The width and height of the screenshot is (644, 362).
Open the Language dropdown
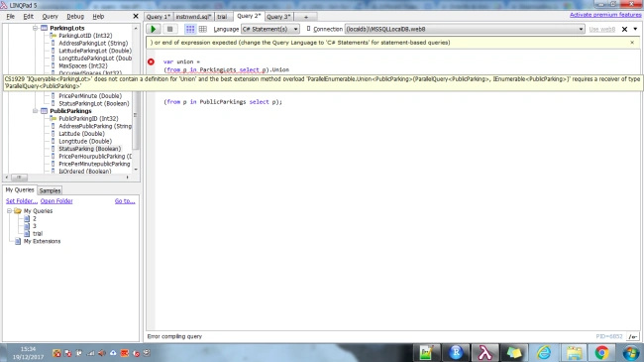tap(270, 29)
